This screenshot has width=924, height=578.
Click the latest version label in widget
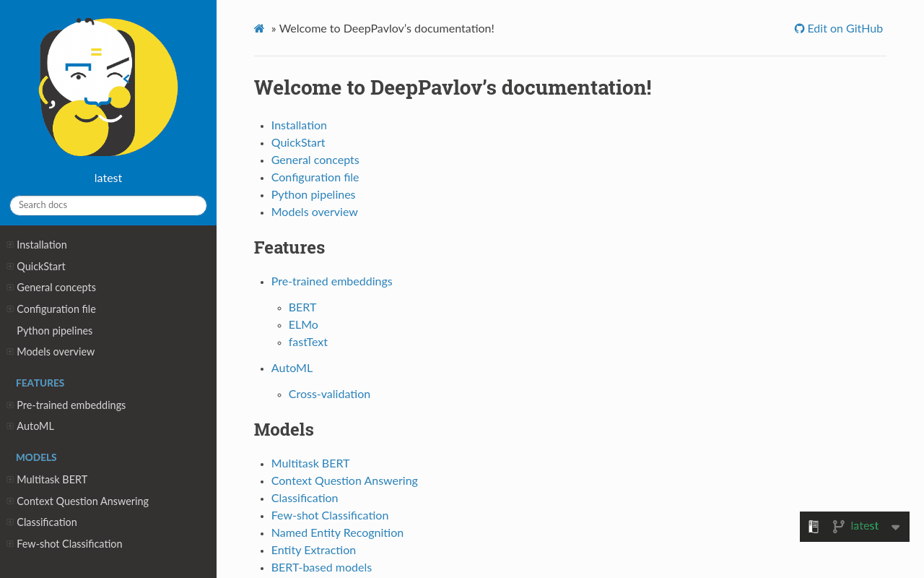pos(865,526)
